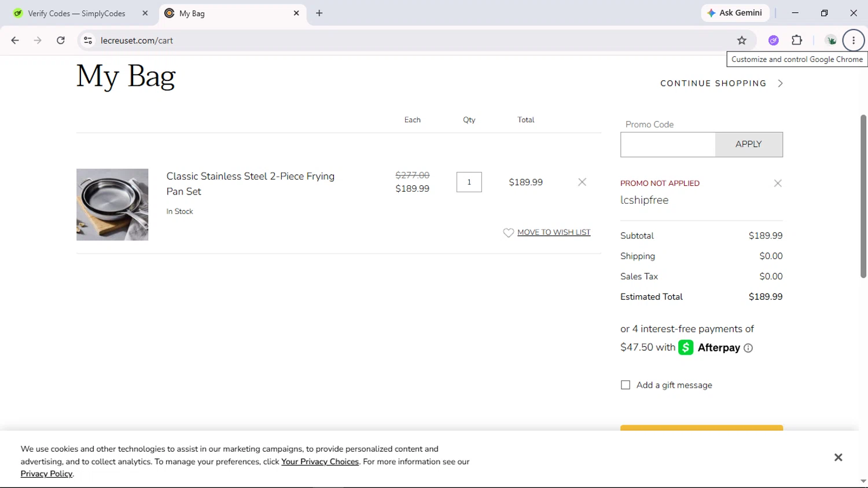Click the yellow checkout button
Screen dimensions: 868x488
[701, 428]
